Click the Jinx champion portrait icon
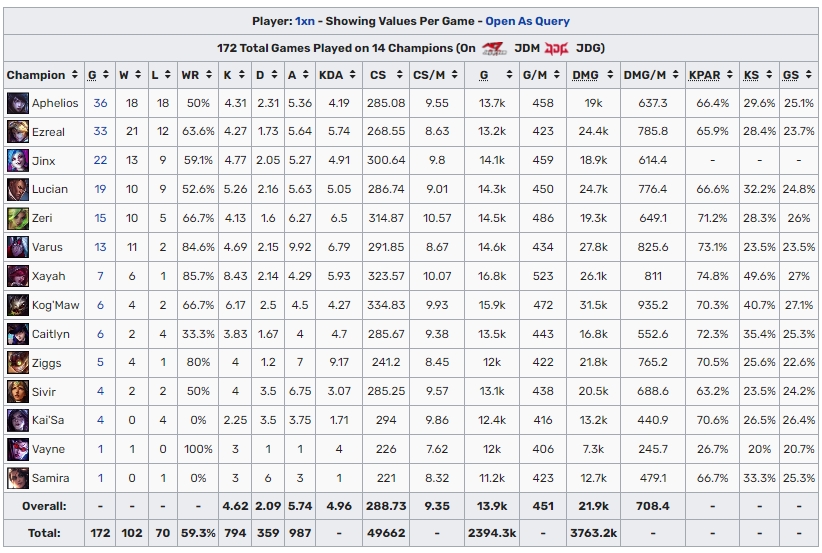 tap(18, 161)
